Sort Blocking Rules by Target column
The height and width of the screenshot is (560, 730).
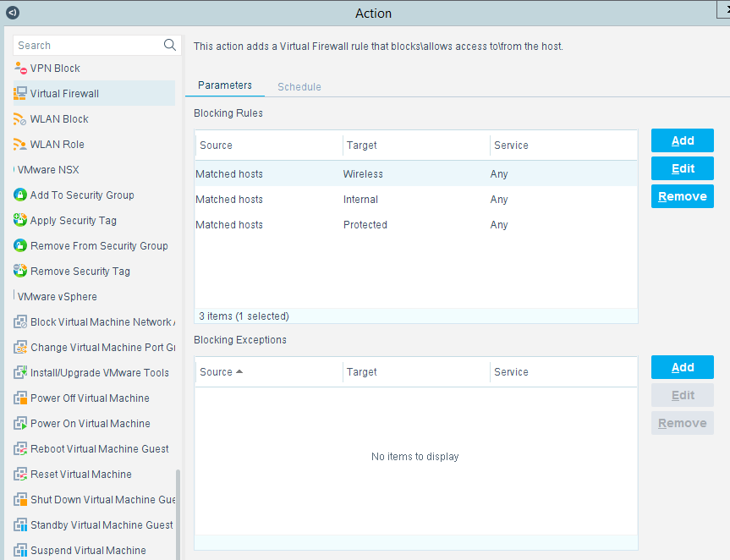click(x=416, y=145)
